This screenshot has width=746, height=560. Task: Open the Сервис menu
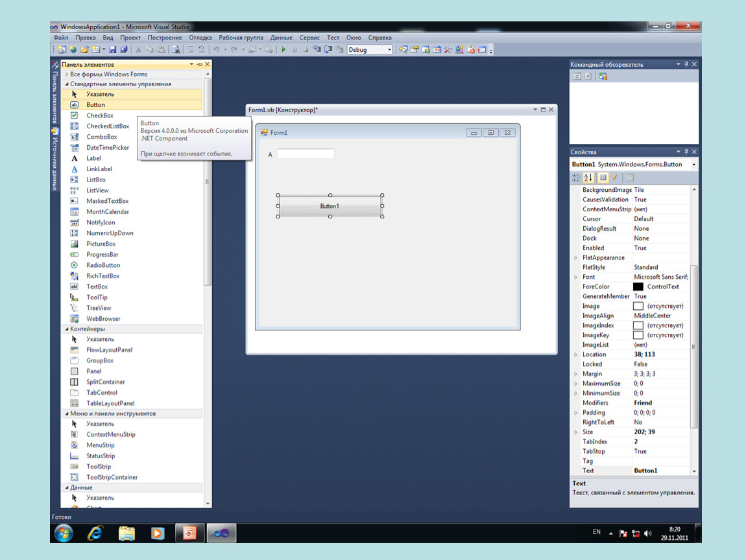click(309, 38)
